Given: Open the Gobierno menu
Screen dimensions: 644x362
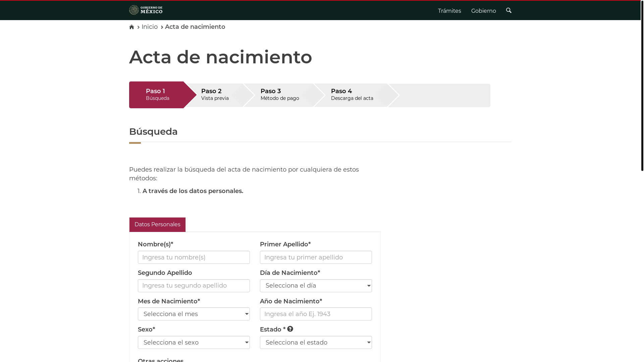Looking at the screenshot, I should (x=483, y=11).
